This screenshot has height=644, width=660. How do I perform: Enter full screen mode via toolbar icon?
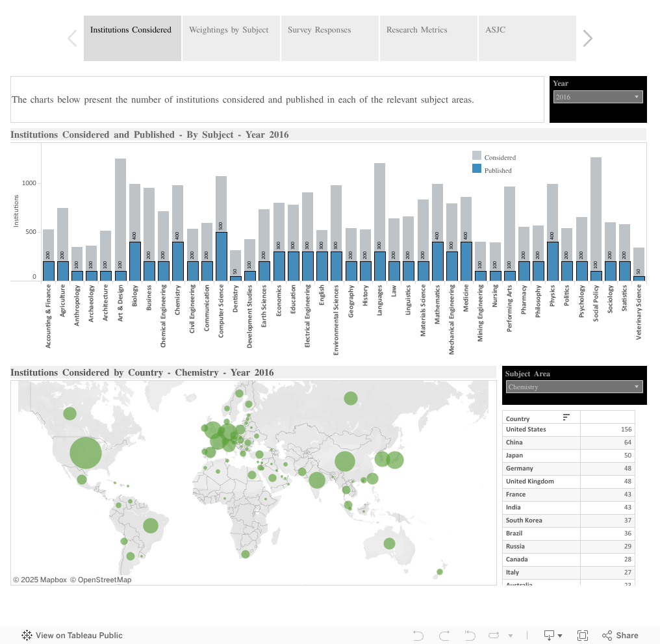(583, 636)
